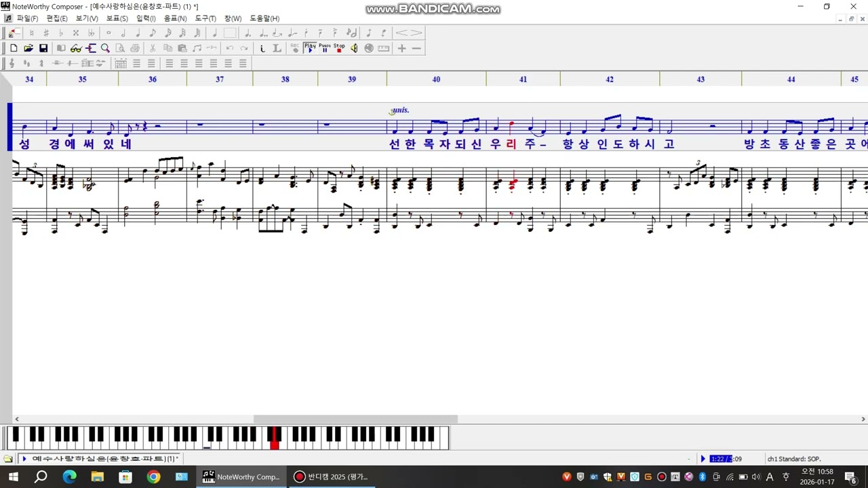868x488 pixels.
Task: Redo the last undone edit
Action: click(x=245, y=48)
